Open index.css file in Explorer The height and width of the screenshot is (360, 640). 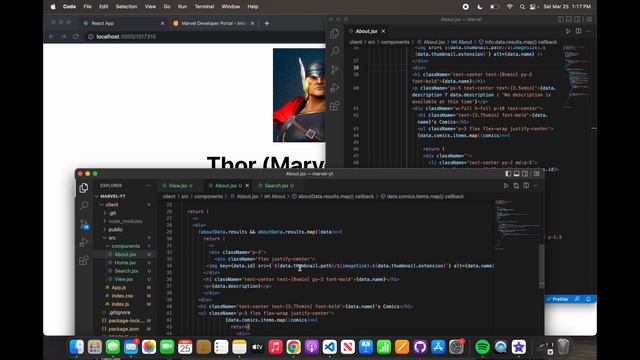[122, 296]
